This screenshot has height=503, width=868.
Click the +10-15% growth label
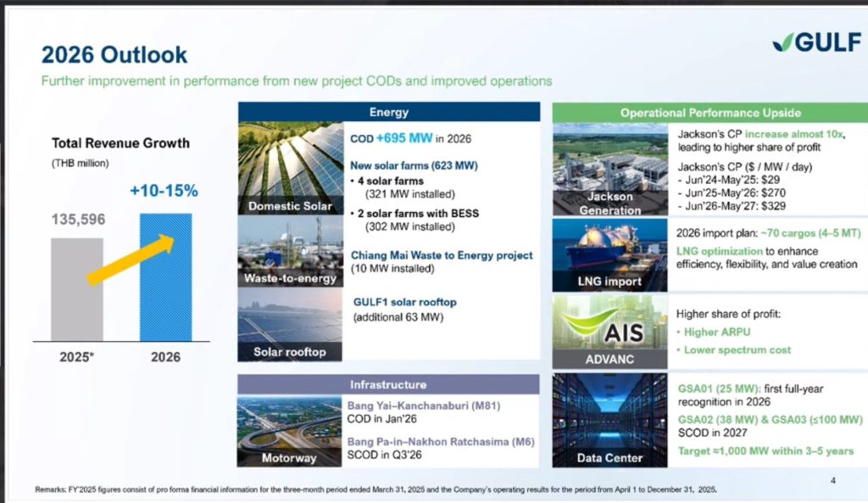[x=164, y=191]
